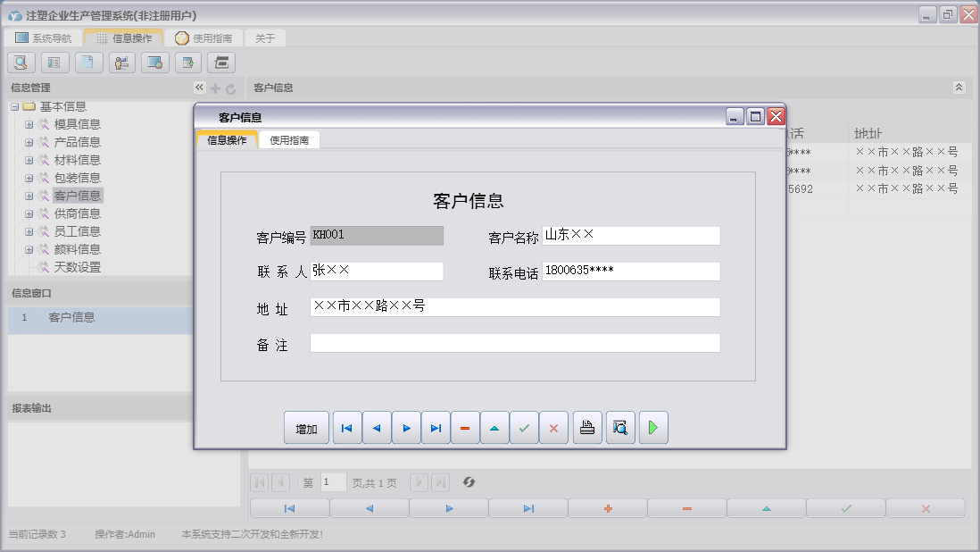The image size is (980, 552).
Task: Expand the 员工信息 tree node
Action: [x=29, y=231]
